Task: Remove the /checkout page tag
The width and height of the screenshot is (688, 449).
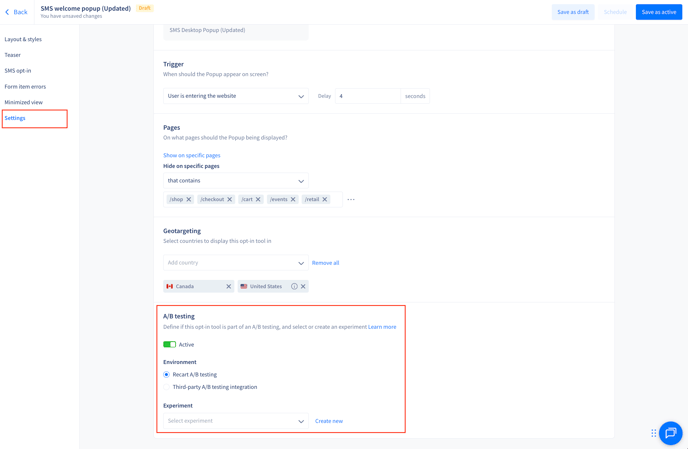Action: click(230, 200)
